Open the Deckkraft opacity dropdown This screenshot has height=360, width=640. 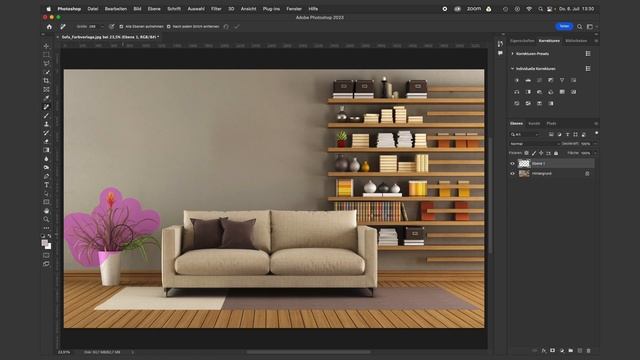(x=596, y=144)
